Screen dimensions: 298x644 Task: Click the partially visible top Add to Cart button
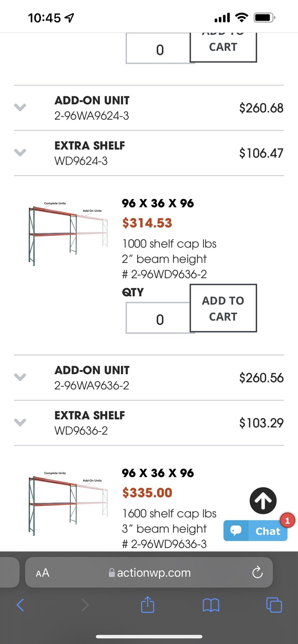click(x=223, y=48)
